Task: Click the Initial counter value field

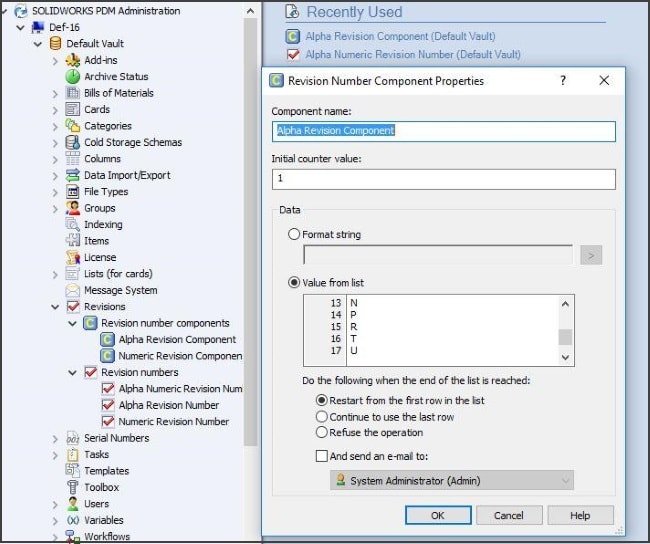Action: [x=444, y=179]
